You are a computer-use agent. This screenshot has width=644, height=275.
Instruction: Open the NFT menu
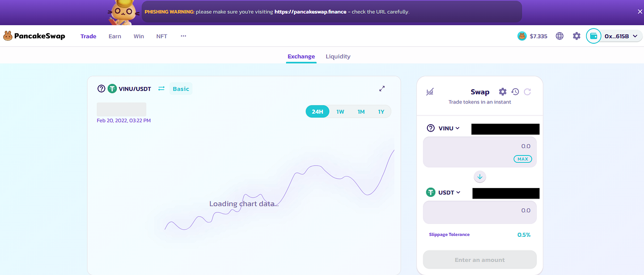pyautogui.click(x=162, y=36)
